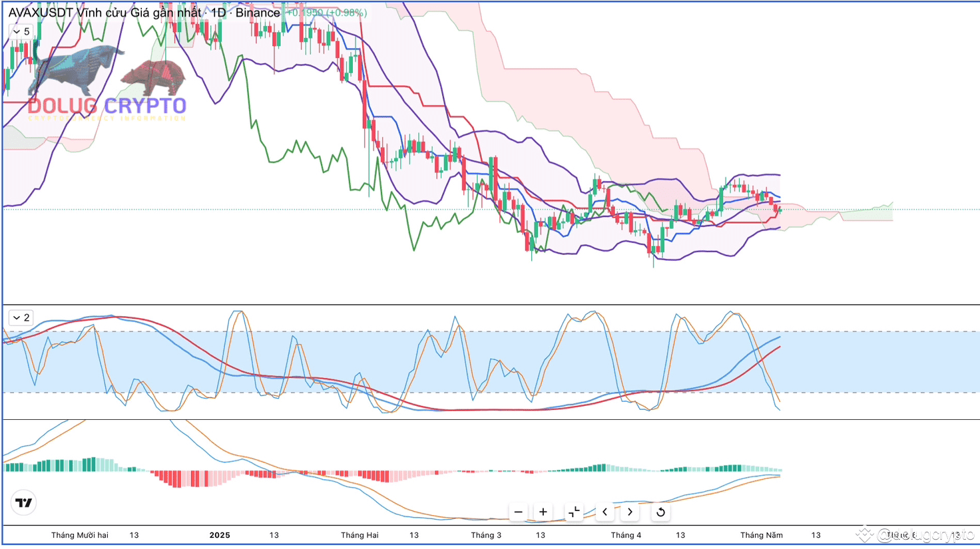Click the diamond watermark icon near the bottom right
Viewport: 980px width, 549px height.
[x=863, y=533]
